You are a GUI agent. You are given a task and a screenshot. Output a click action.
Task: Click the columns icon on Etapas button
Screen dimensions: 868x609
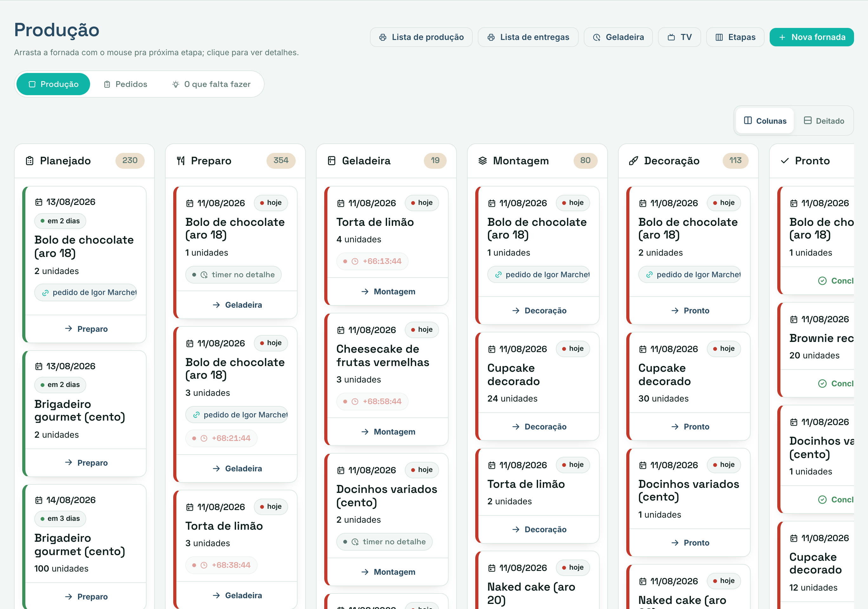pyautogui.click(x=719, y=37)
